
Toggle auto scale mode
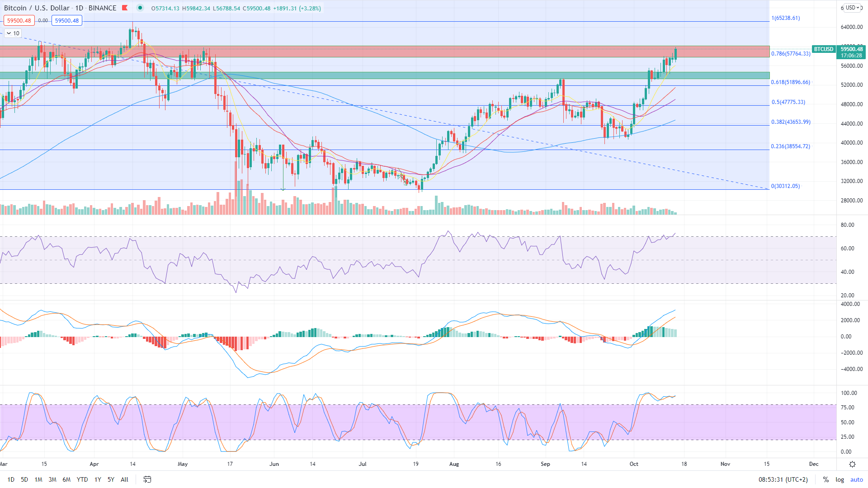[x=856, y=479]
